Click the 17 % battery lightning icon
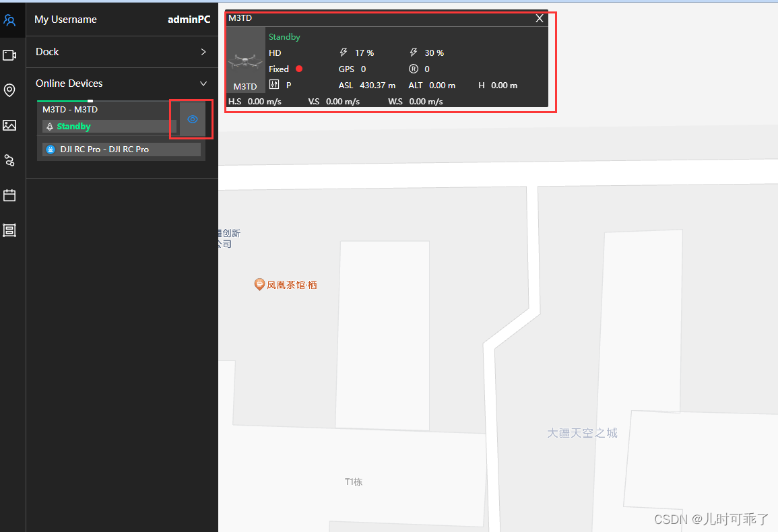The image size is (778, 532). 344,53
